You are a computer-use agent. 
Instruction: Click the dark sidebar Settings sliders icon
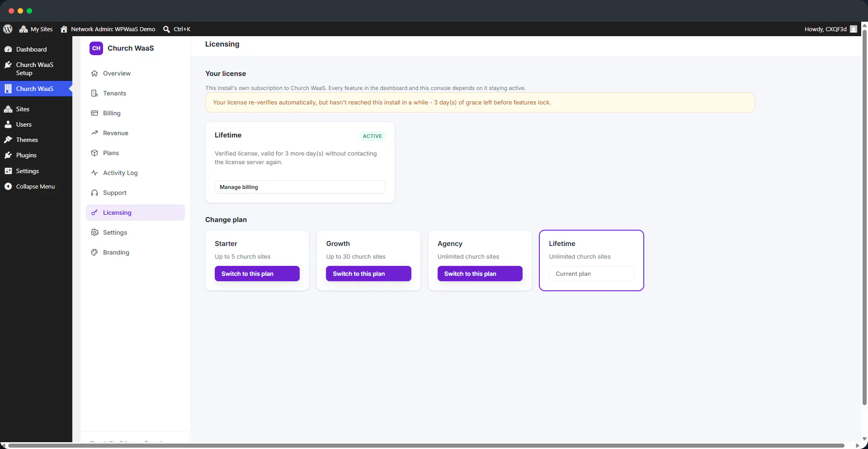tap(8, 171)
